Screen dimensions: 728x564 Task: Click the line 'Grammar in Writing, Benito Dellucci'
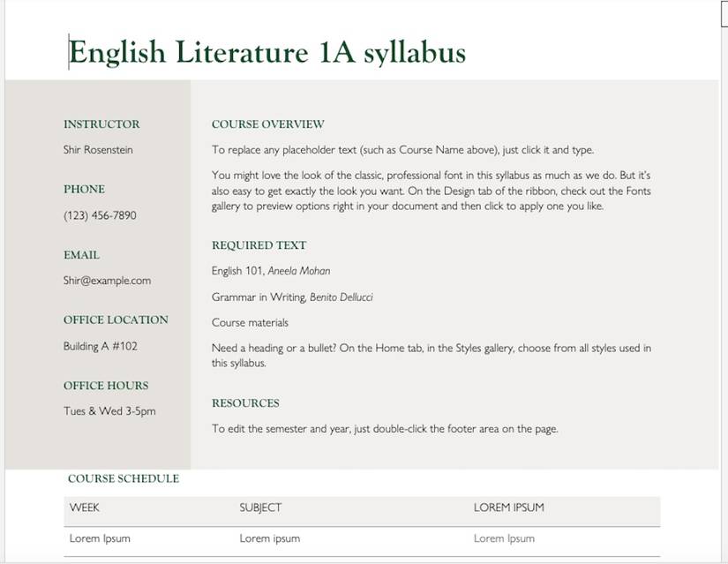point(292,297)
